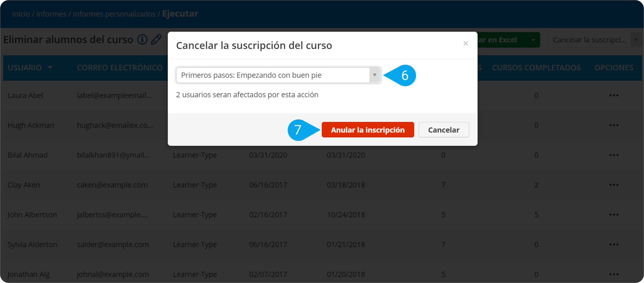Select user Laura Abel
644x283 pixels.
[25, 95]
